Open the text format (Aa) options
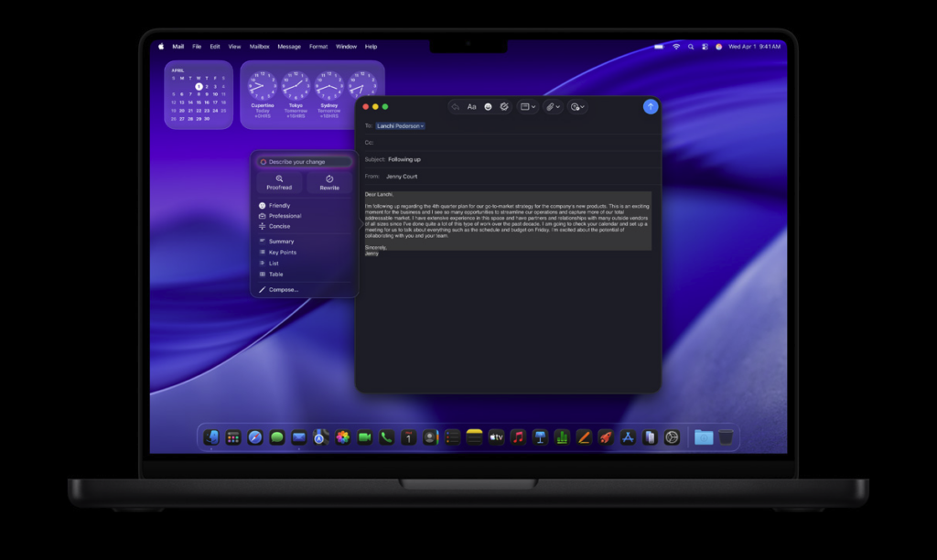Image resolution: width=937 pixels, height=560 pixels. coord(471,107)
